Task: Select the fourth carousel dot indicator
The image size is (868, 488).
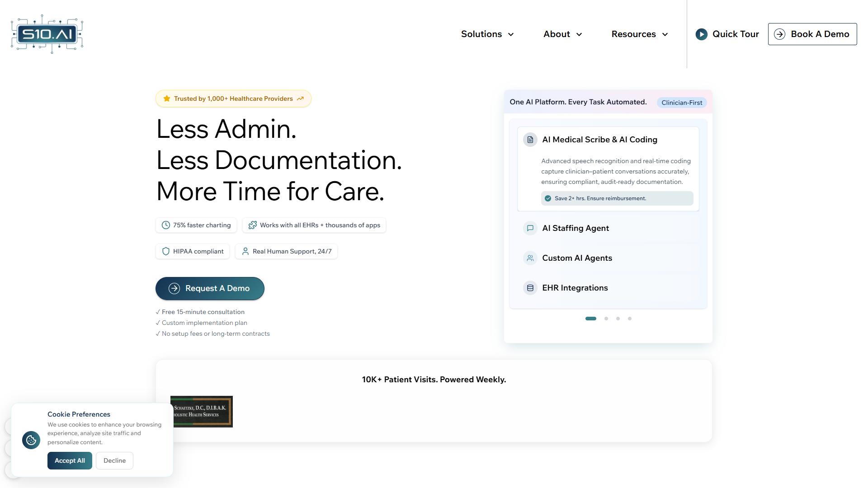Action: [630, 319]
